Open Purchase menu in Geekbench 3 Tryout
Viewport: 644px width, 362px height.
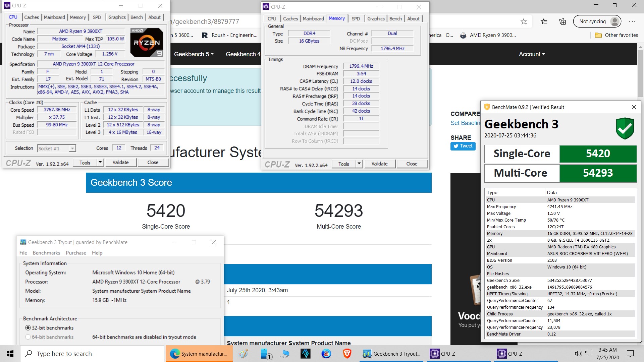tap(76, 253)
